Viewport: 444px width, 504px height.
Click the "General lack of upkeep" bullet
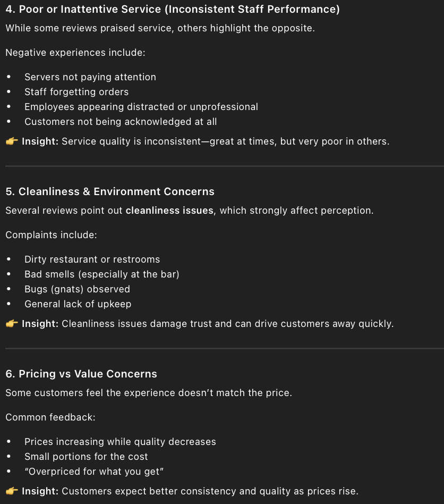[x=78, y=304]
